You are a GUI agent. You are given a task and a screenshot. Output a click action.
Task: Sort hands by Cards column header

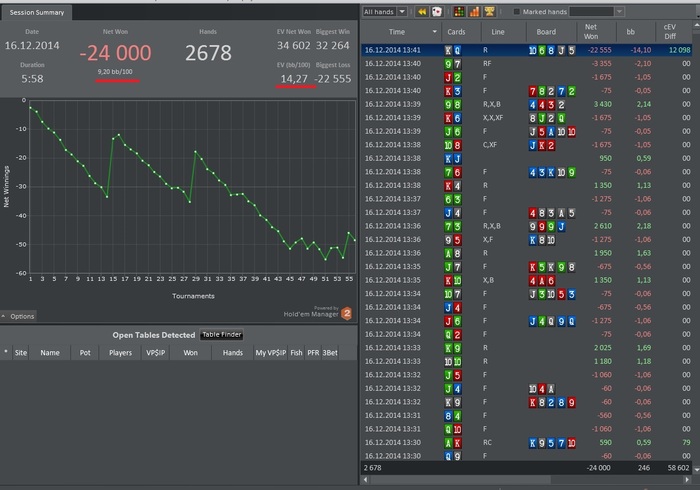click(x=456, y=32)
